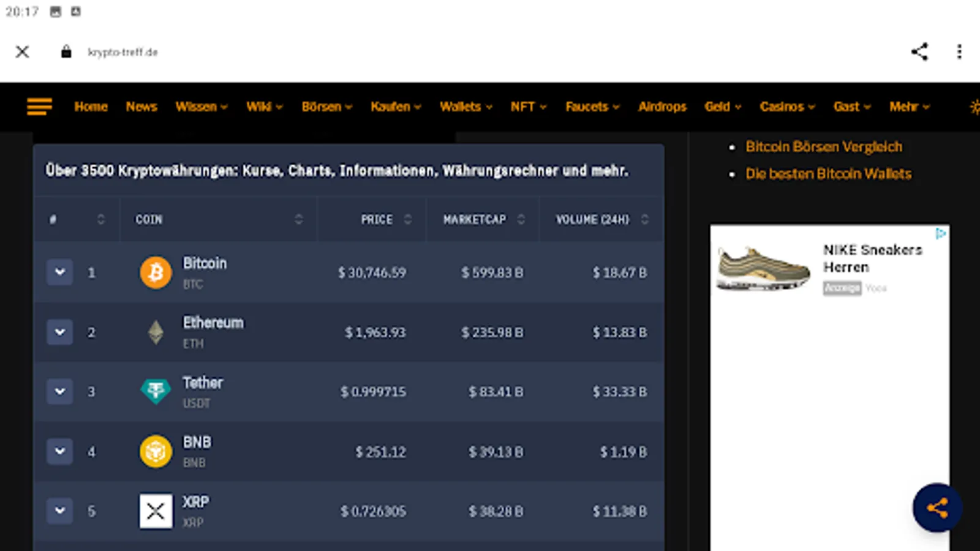Click the Tether coin logo
The width and height of the screenshot is (980, 551).
pyautogui.click(x=156, y=391)
